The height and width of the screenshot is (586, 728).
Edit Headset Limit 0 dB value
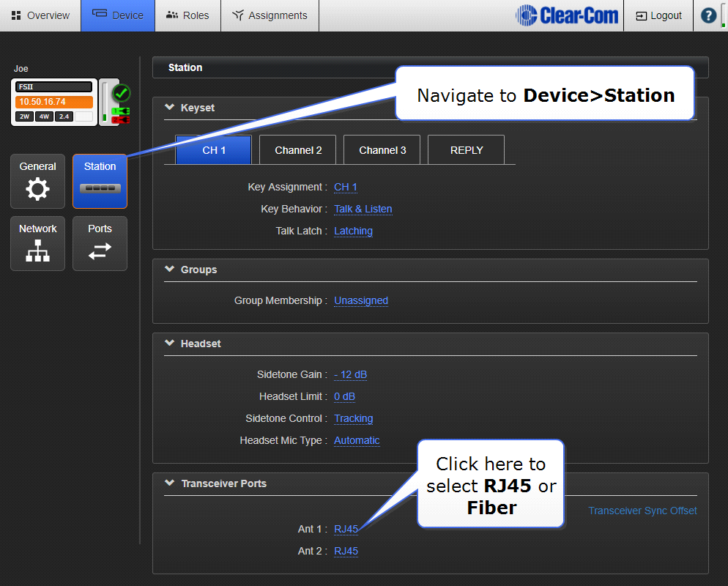[344, 396]
